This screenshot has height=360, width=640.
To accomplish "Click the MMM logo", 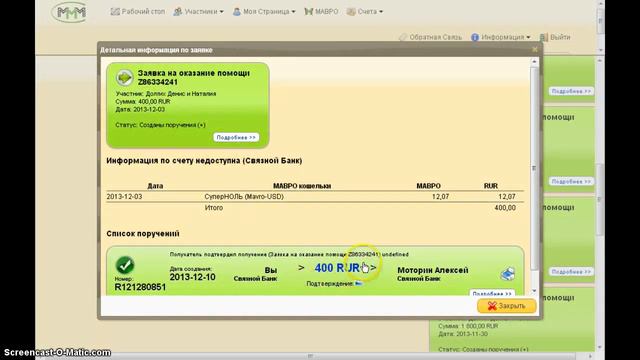I will click(70, 12).
